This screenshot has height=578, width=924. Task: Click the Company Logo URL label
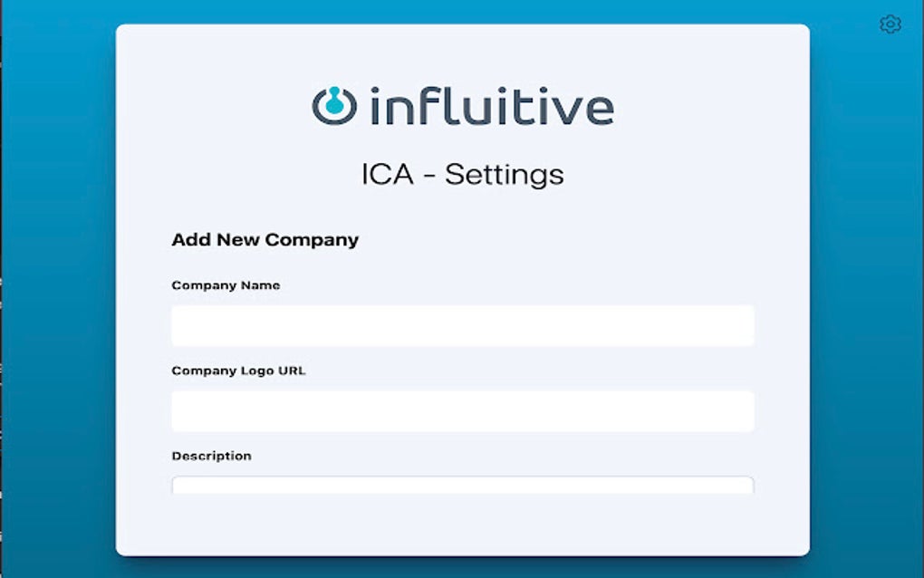tap(238, 371)
